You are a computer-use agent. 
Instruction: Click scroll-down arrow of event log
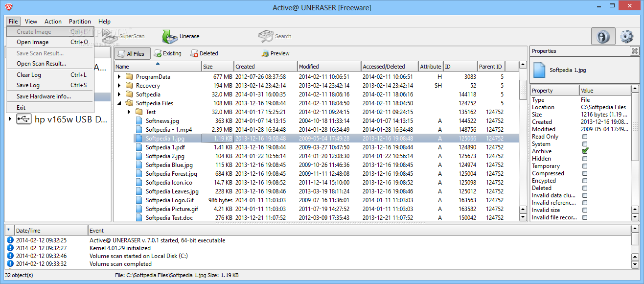[x=635, y=264]
